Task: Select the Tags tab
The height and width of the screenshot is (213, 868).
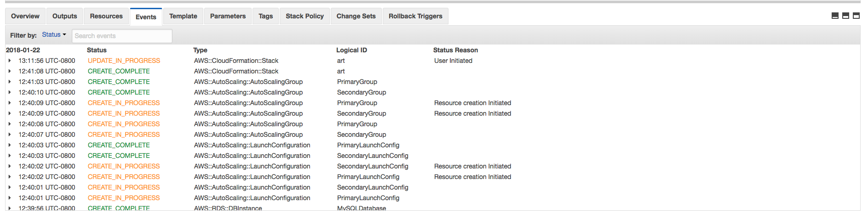Action: tap(265, 16)
